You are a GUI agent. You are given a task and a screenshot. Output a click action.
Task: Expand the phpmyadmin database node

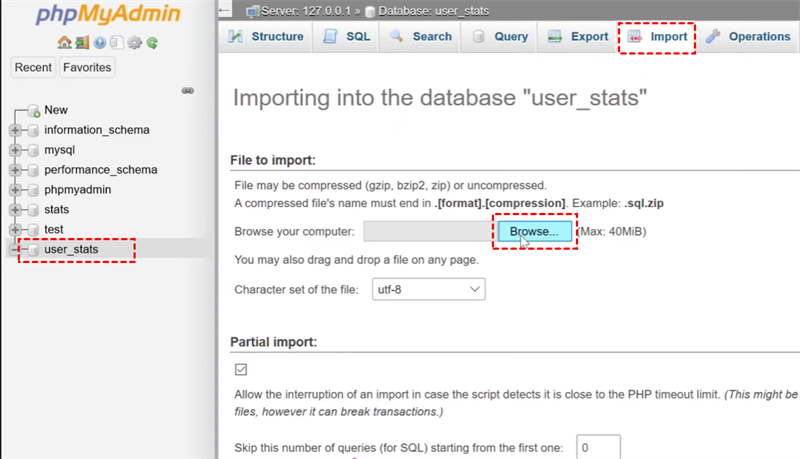[15, 190]
